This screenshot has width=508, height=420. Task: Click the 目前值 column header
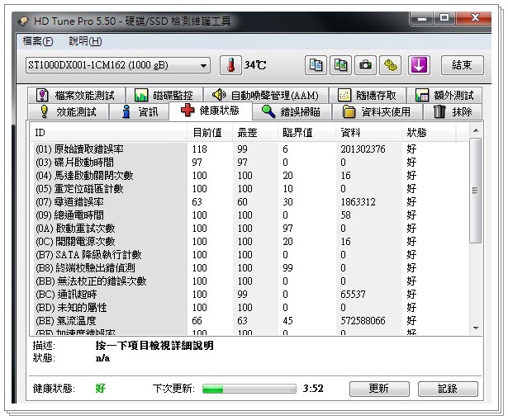coord(210,133)
